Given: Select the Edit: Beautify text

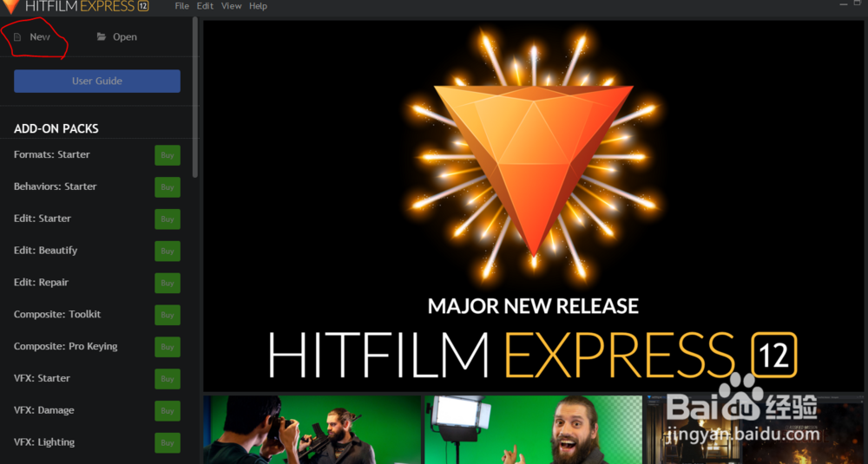Looking at the screenshot, I should 45,251.
